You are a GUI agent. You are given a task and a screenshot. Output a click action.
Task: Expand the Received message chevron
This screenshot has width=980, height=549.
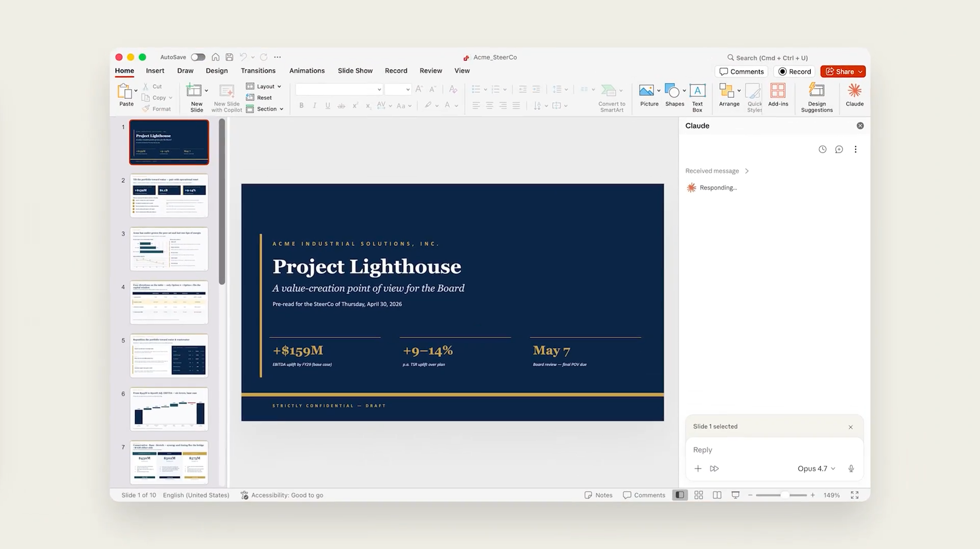click(x=747, y=171)
